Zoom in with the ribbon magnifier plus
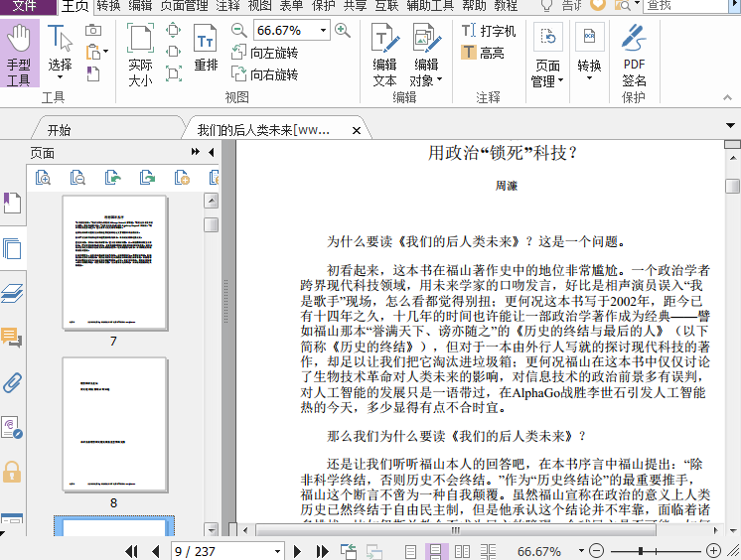The width and height of the screenshot is (741, 560). point(343,31)
